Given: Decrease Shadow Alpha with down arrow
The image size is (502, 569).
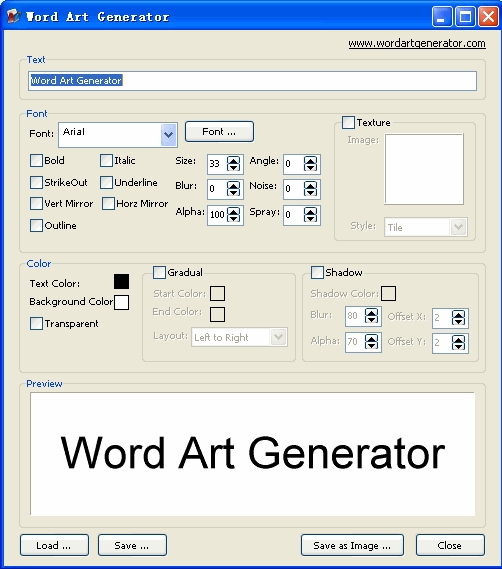Looking at the screenshot, I should coord(371,345).
